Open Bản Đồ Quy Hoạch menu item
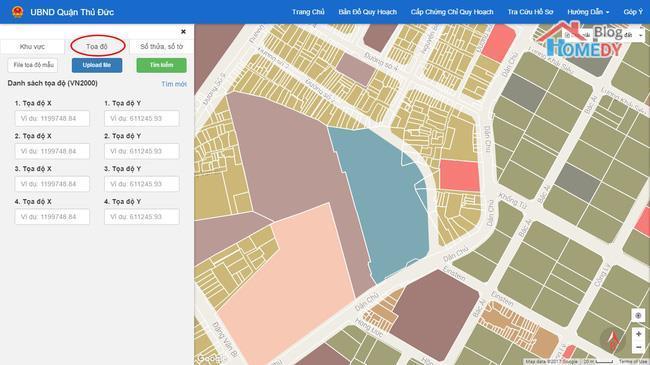The image size is (650, 365). pos(367,12)
